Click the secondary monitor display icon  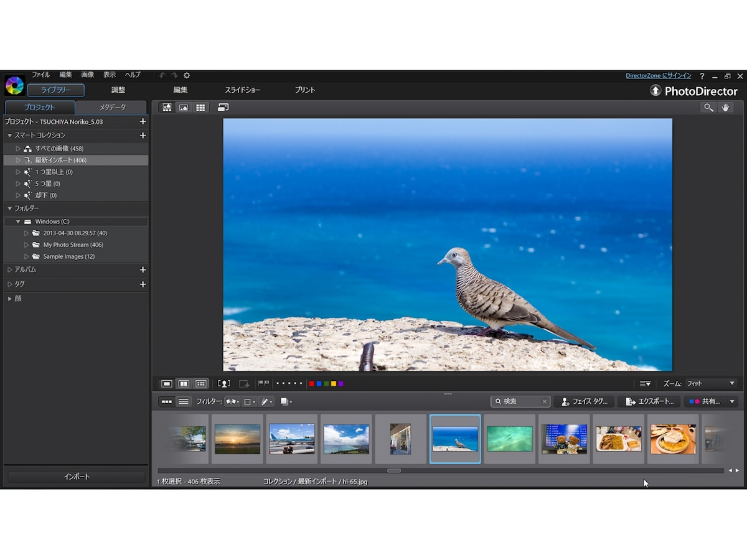pos(223,108)
